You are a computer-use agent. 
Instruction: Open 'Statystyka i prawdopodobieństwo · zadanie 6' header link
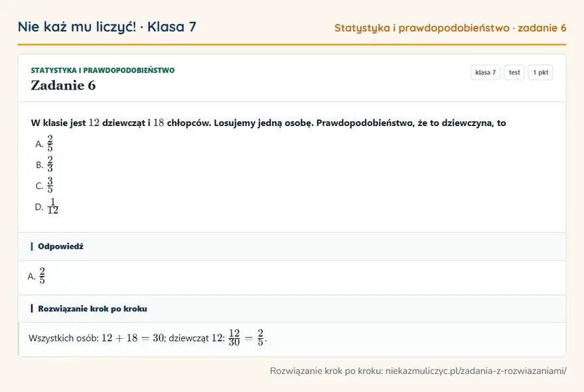tap(450, 28)
